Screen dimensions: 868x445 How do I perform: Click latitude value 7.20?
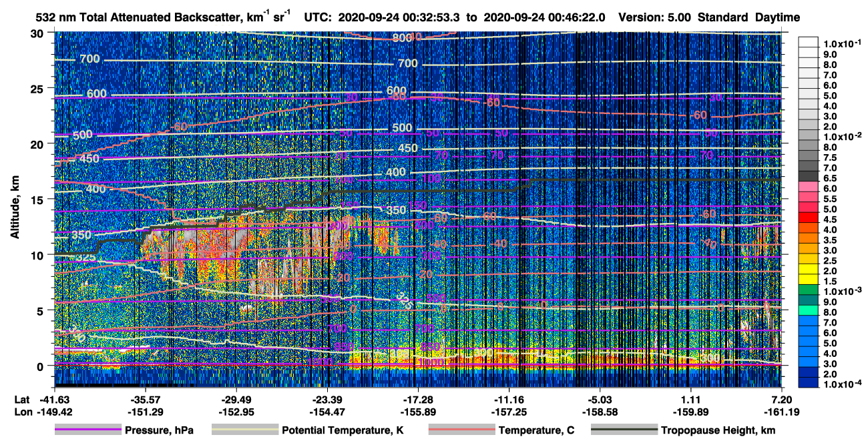point(782,400)
